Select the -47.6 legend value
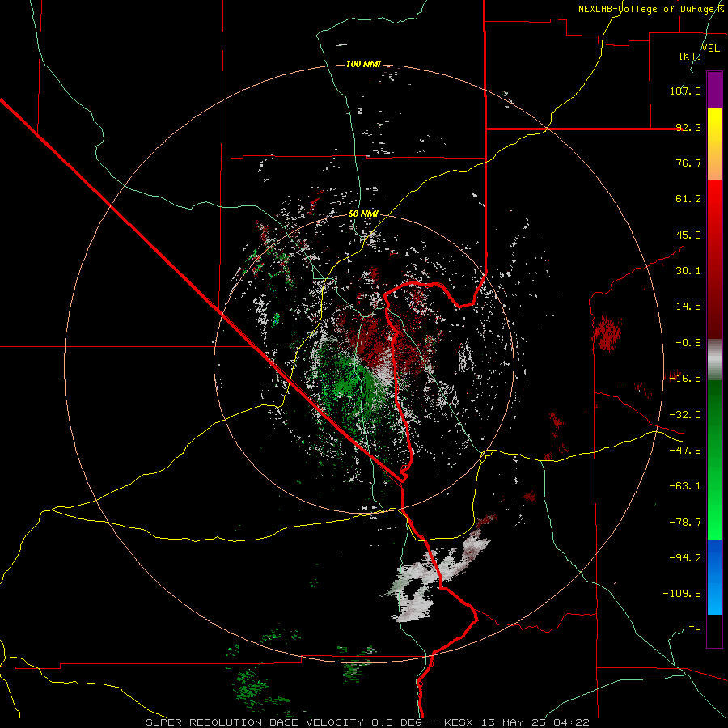728x728 pixels. pyautogui.click(x=685, y=451)
